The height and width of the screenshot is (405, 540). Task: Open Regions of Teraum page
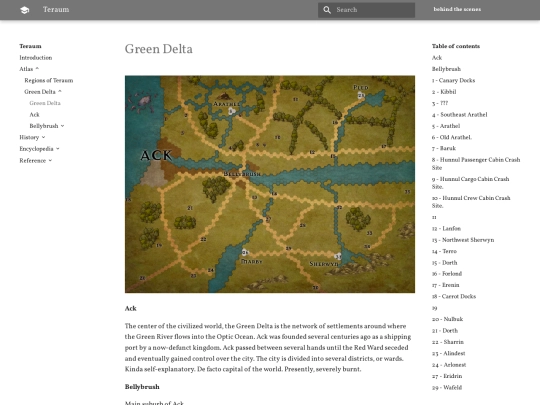pyautogui.click(x=49, y=81)
